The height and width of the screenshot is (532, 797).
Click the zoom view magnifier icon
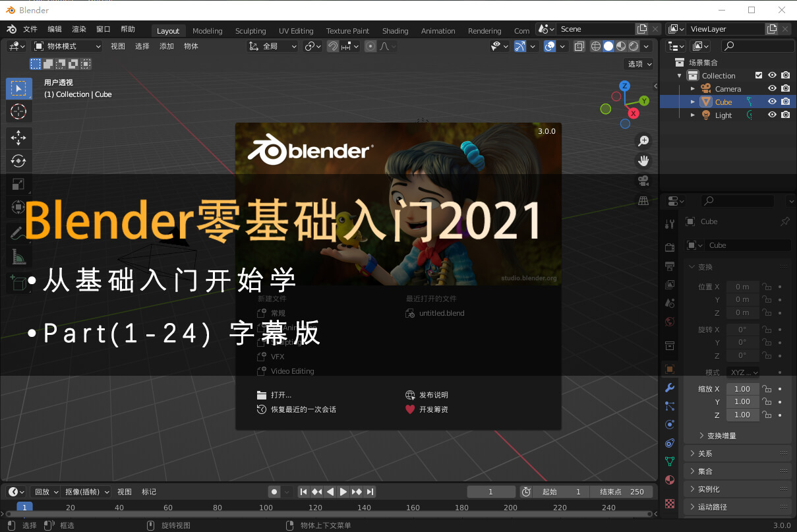pyautogui.click(x=643, y=140)
